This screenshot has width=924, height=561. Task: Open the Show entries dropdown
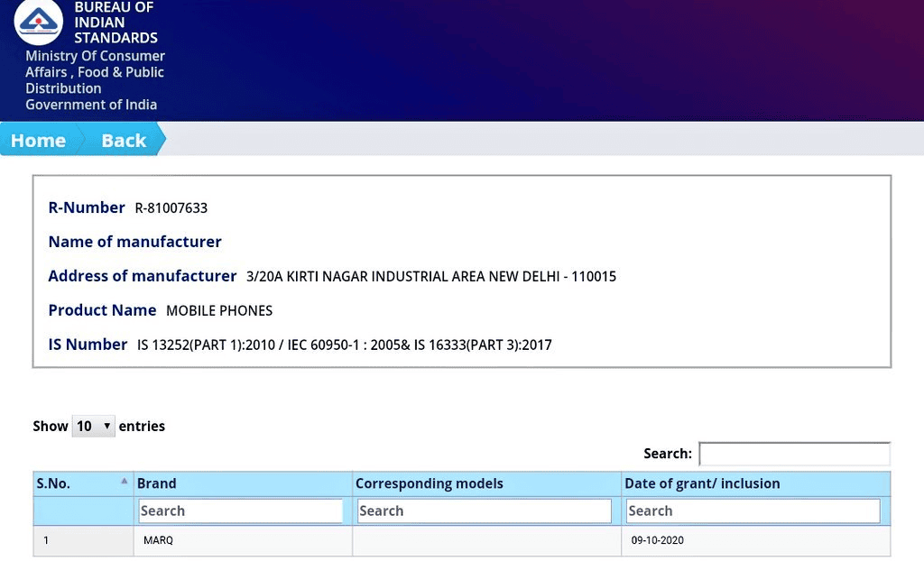point(93,426)
